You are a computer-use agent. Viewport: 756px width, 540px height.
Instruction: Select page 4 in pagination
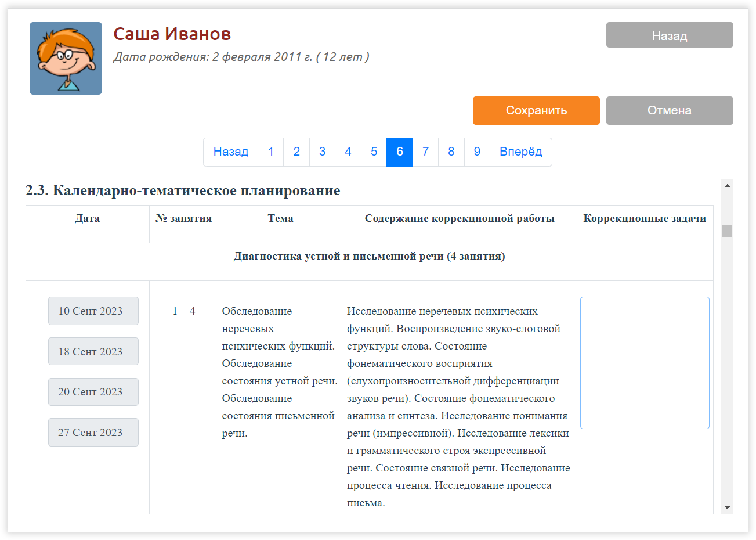point(348,152)
